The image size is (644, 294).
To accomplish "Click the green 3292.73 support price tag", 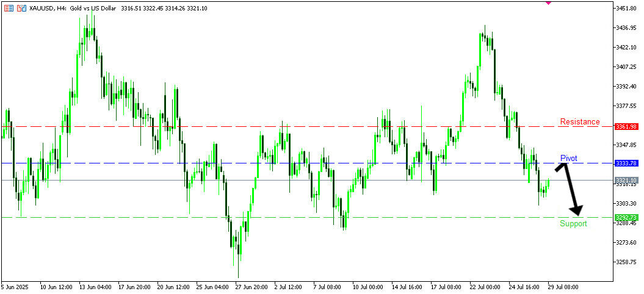I will (626, 217).
